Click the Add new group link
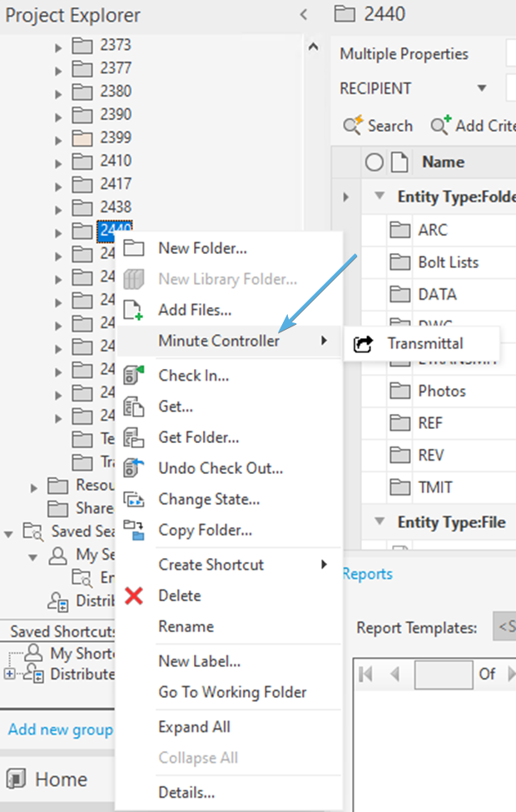This screenshot has height=812, width=516. pyautogui.click(x=60, y=730)
